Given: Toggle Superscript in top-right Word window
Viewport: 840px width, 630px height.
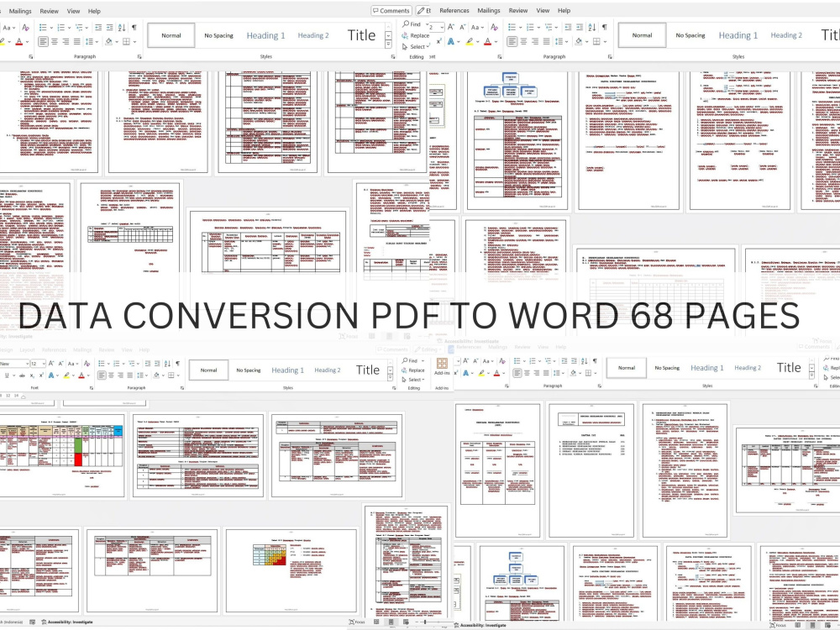Looking at the screenshot, I should click(x=438, y=42).
